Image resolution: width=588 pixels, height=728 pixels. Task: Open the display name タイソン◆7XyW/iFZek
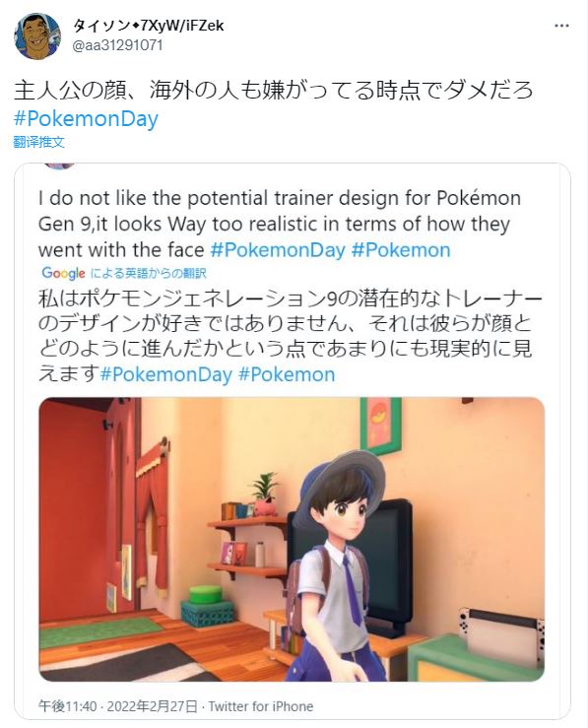(x=149, y=26)
